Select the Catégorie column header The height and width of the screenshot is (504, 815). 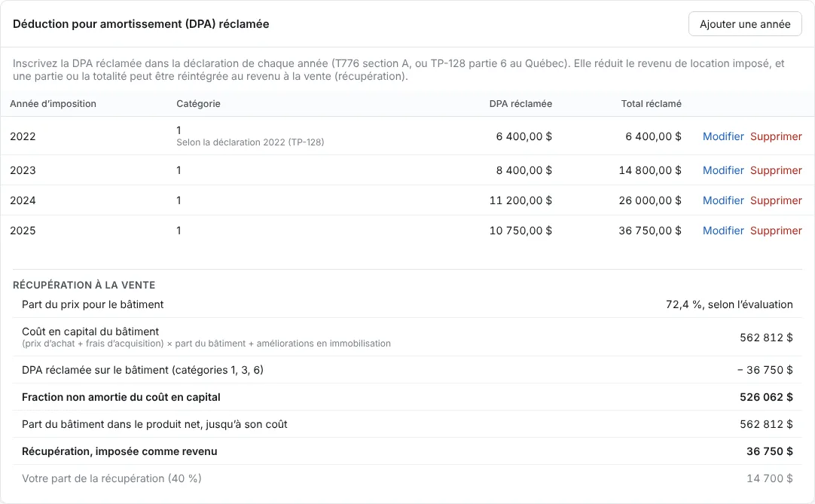point(198,103)
